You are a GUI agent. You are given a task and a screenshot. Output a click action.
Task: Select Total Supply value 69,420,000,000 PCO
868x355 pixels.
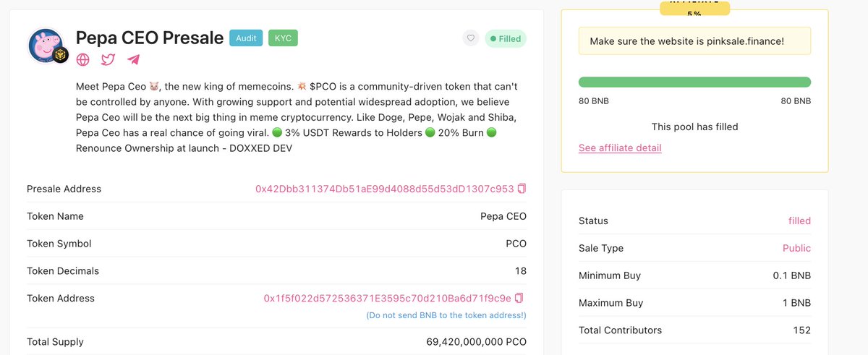(x=477, y=341)
